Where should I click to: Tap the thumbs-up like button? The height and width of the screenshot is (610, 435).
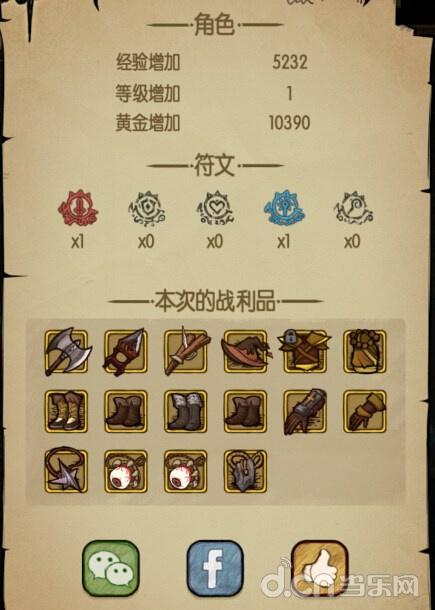click(320, 568)
